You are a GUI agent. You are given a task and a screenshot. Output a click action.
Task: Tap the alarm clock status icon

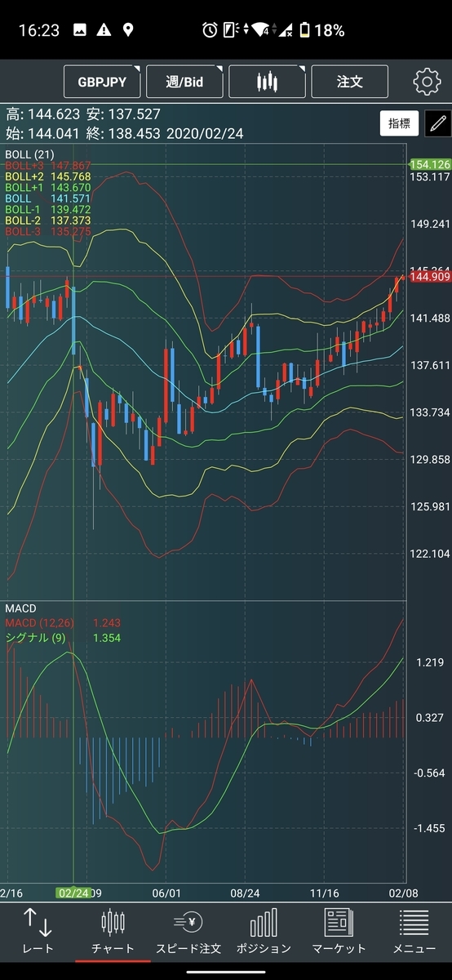(210, 30)
